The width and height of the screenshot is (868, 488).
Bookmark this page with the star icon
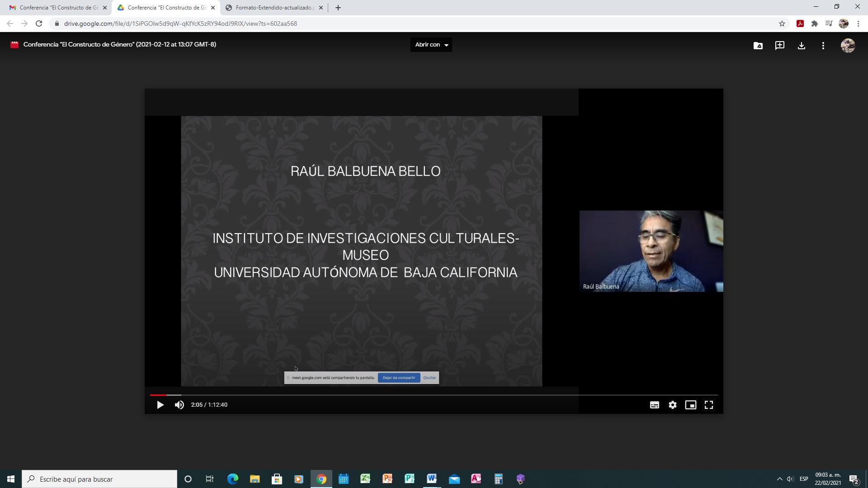click(782, 23)
